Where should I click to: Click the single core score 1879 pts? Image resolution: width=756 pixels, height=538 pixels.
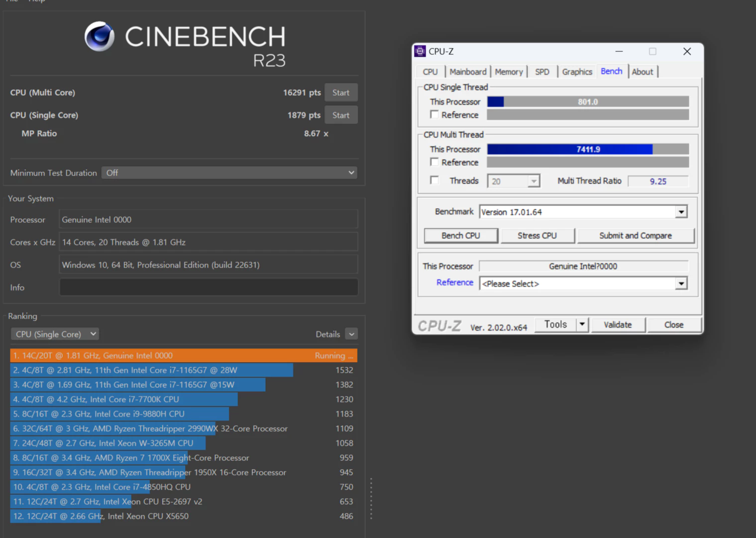point(304,115)
